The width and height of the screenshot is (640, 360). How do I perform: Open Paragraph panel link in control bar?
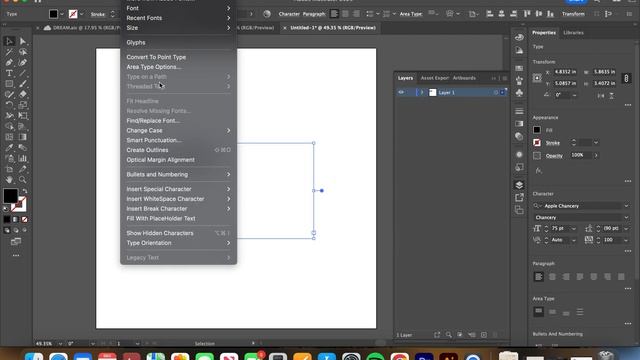(x=314, y=14)
